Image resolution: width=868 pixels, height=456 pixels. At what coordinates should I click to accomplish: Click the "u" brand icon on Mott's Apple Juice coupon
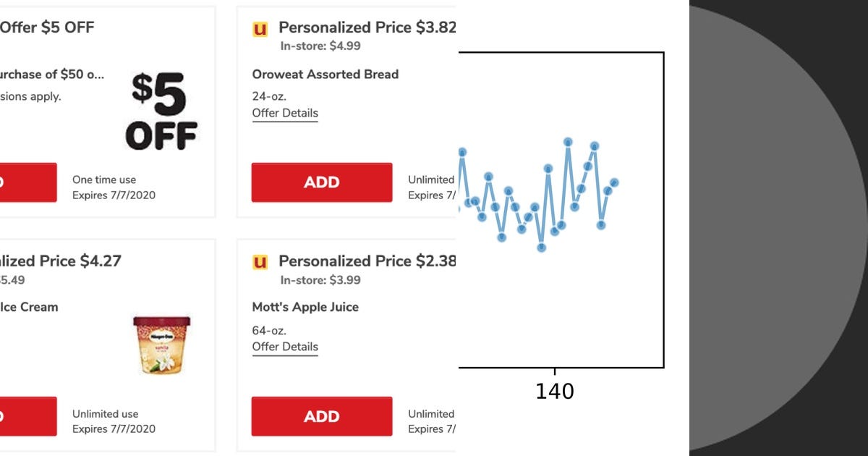(x=261, y=261)
